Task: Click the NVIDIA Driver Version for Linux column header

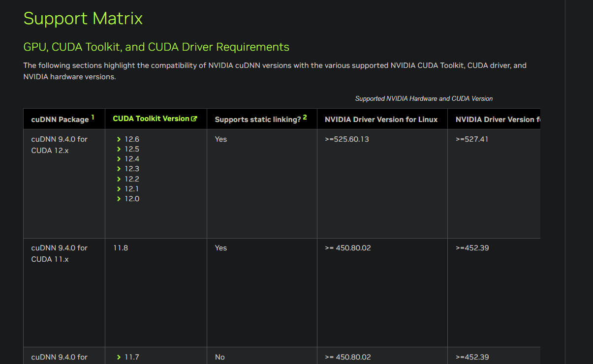Action: pyautogui.click(x=381, y=119)
